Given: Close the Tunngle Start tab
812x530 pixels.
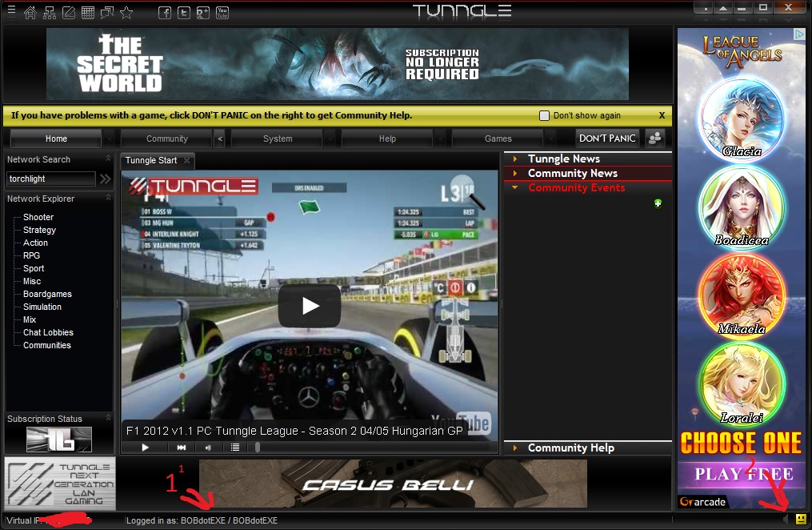Looking at the screenshot, I should pos(187,161).
